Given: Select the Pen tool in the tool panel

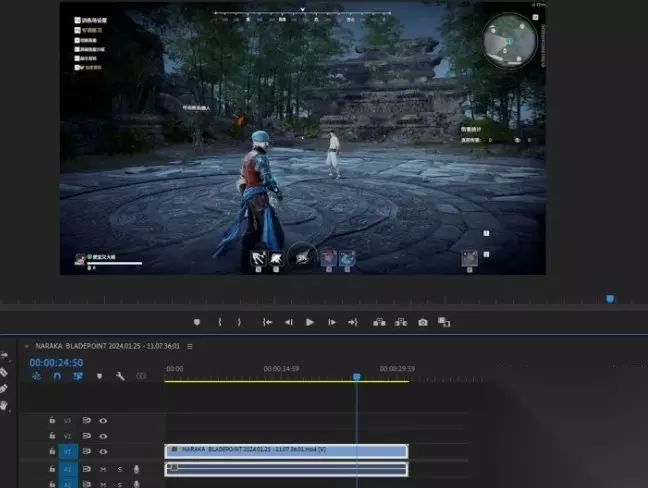Looking at the screenshot, I should [x=4, y=389].
